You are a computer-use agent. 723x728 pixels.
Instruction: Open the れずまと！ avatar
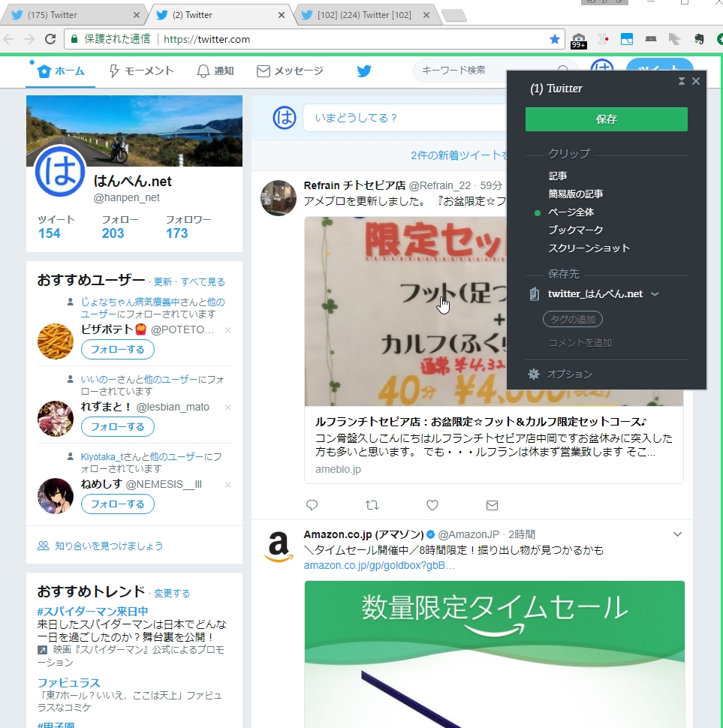[56, 419]
